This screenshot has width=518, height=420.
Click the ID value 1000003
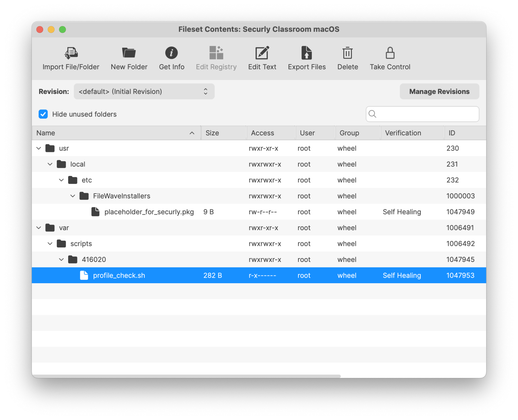click(460, 196)
